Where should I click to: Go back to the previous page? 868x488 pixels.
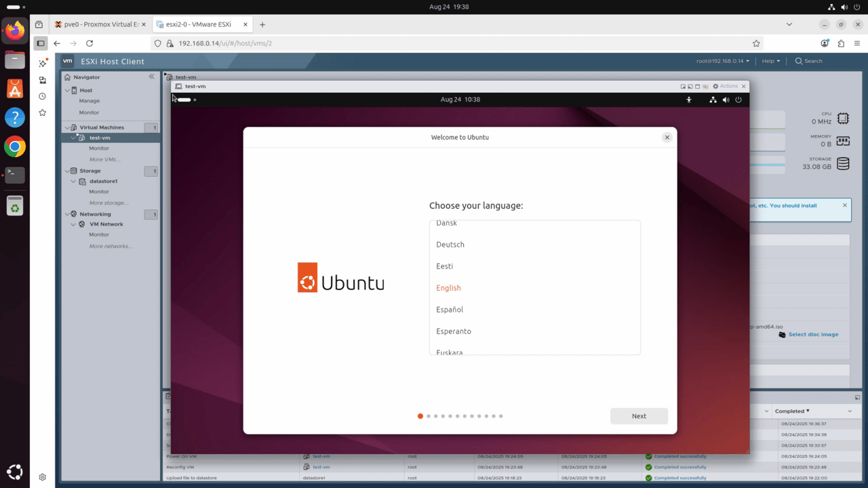point(57,43)
